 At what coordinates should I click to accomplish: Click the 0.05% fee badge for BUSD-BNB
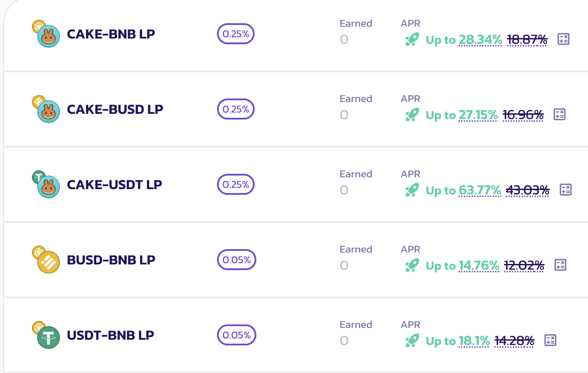point(237,260)
